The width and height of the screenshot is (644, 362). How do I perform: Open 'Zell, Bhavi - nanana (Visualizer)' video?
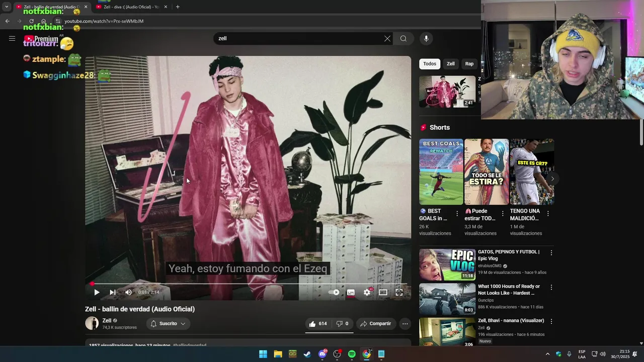(x=511, y=321)
